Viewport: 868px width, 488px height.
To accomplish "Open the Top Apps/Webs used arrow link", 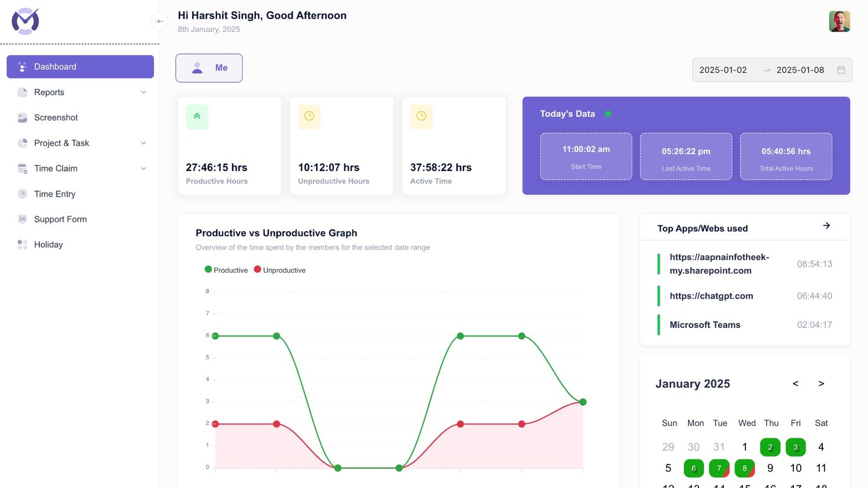I will click(x=826, y=225).
